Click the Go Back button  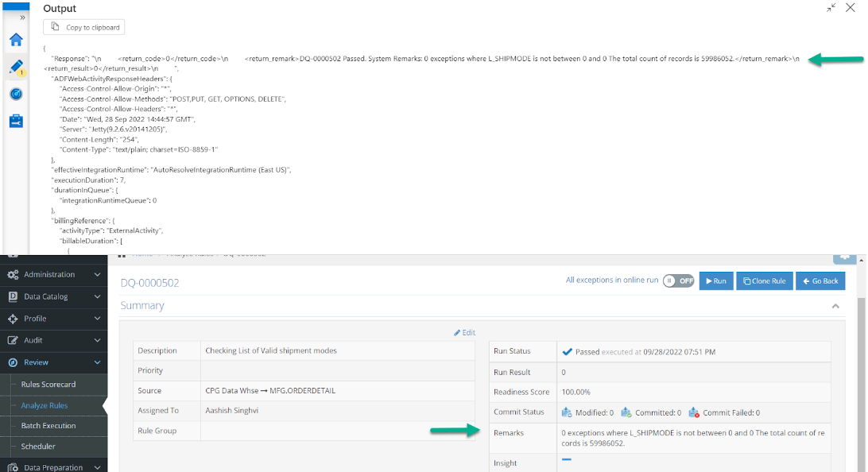[820, 281]
